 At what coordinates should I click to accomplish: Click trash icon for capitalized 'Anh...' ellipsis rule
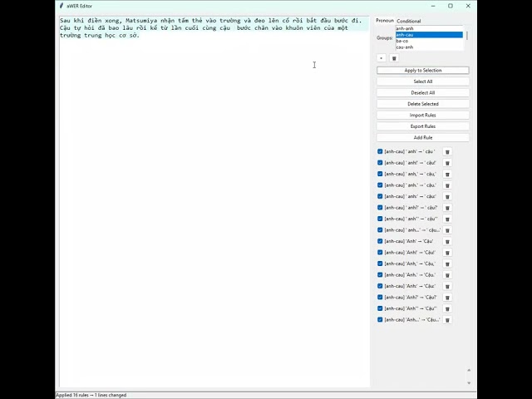[447, 320]
